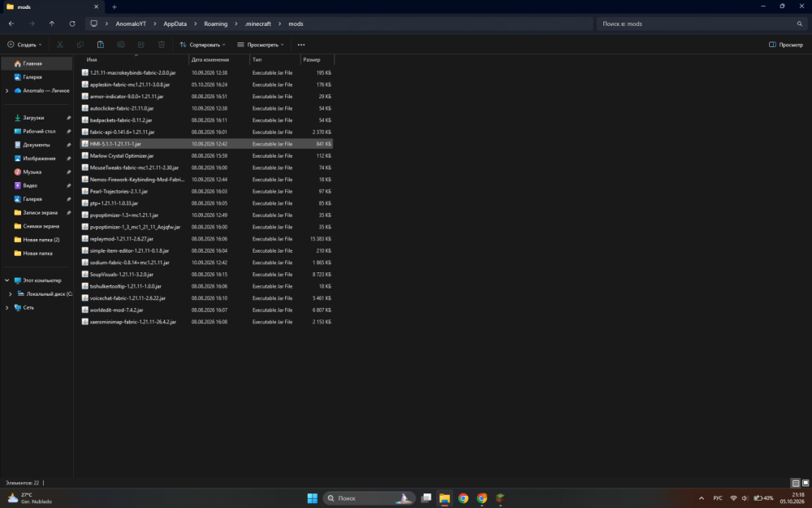Open the three-dots See more menu

click(301, 45)
